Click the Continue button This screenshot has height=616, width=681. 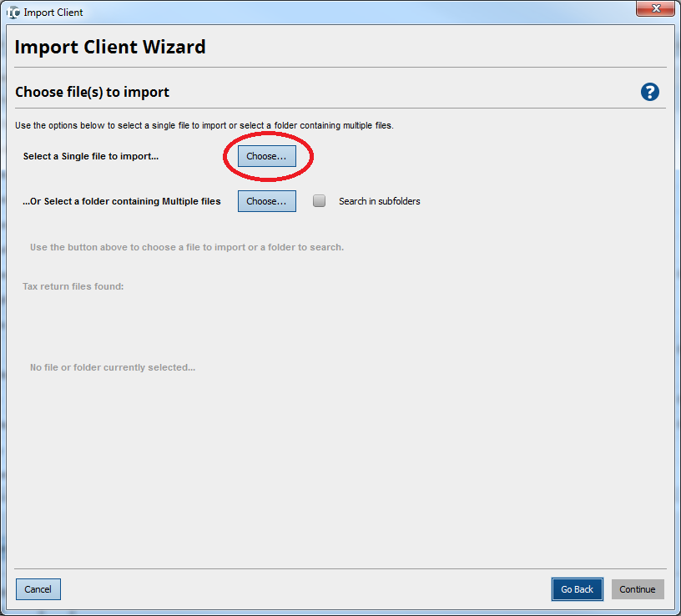(x=638, y=589)
